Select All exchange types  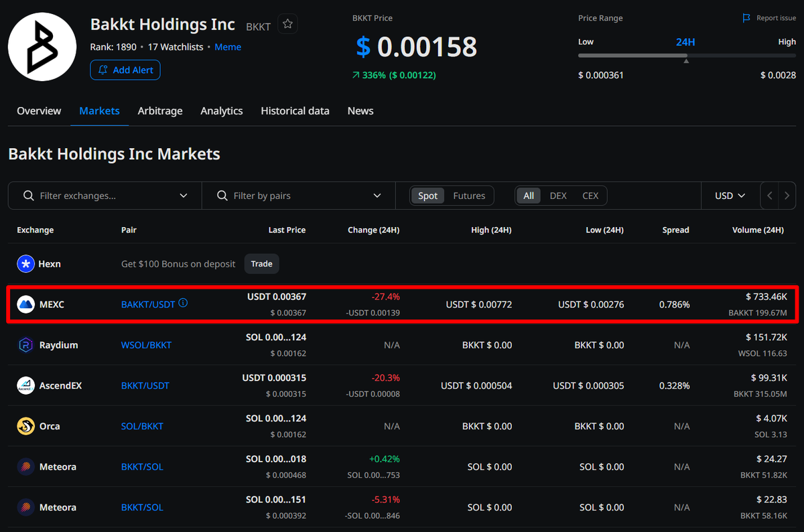coord(529,196)
